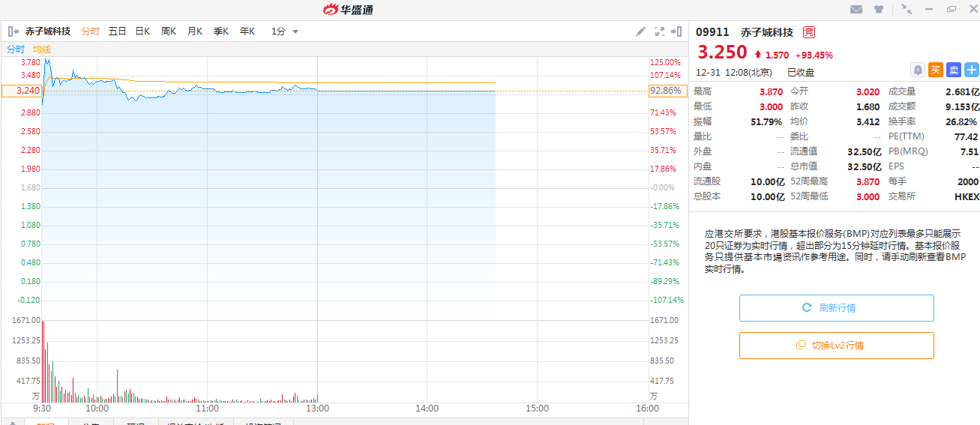Switch to the 日K chart tab

coord(142,31)
